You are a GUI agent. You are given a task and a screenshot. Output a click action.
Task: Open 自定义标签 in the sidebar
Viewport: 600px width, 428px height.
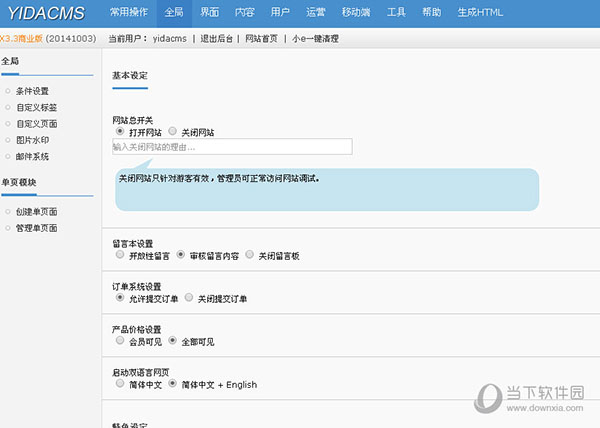[36, 107]
